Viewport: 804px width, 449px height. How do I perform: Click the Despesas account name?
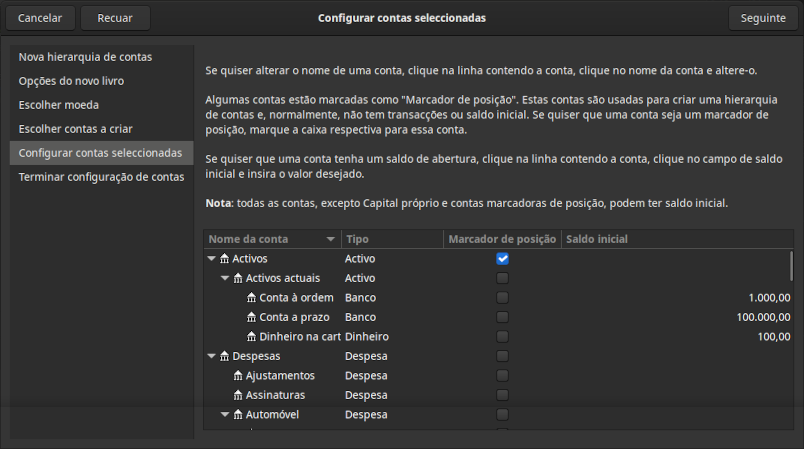tap(256, 356)
